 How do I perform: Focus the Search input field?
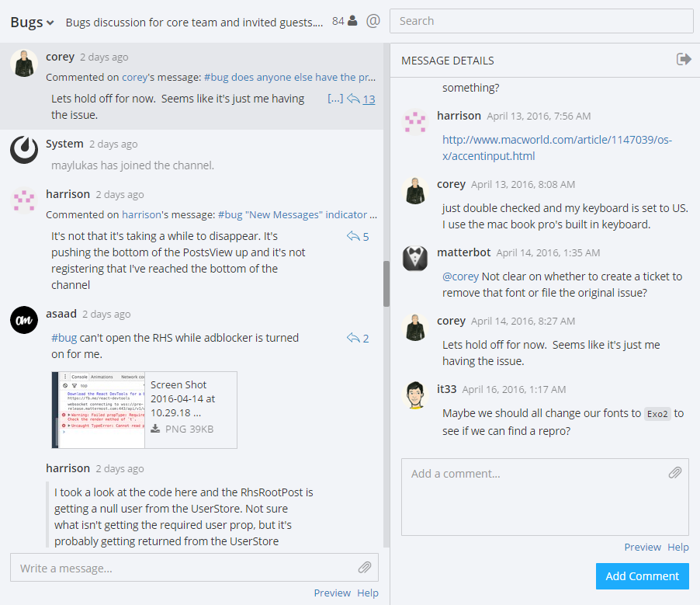542,21
